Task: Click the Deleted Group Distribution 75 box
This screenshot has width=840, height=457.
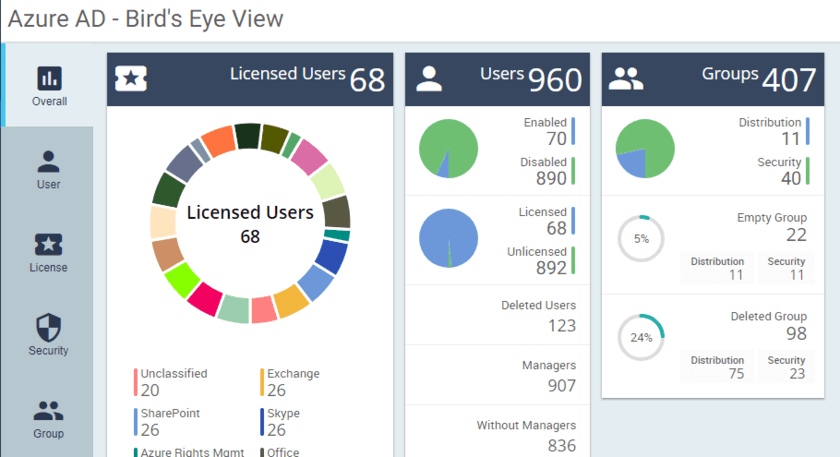Action: point(716,366)
